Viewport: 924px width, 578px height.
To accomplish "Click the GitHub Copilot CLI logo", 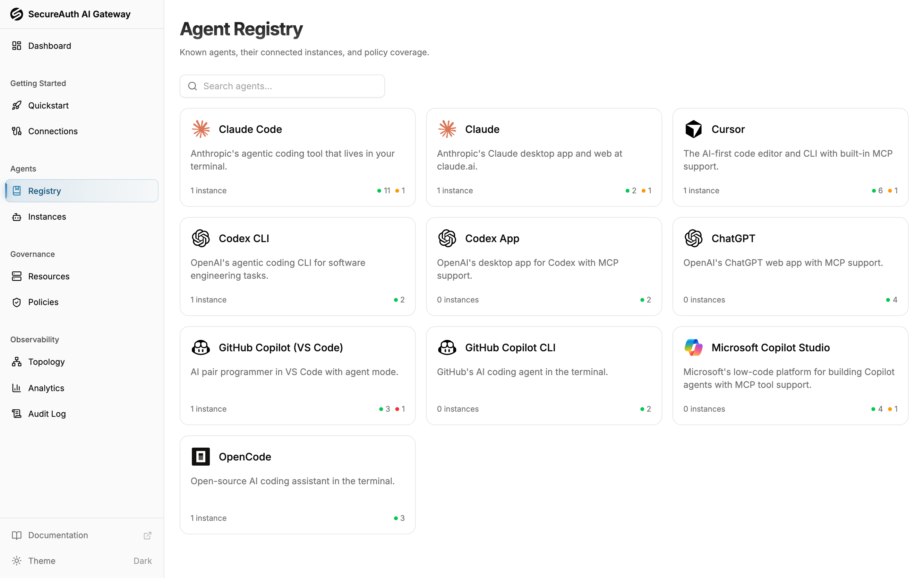I will [x=447, y=347].
